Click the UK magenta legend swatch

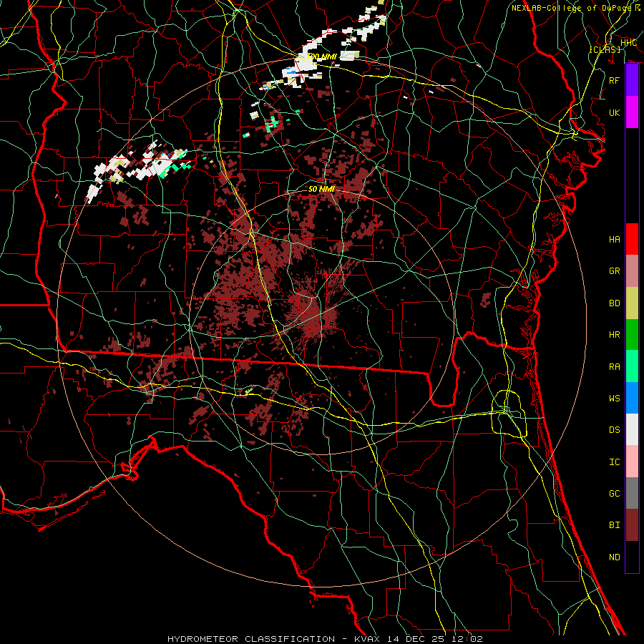pos(632,112)
